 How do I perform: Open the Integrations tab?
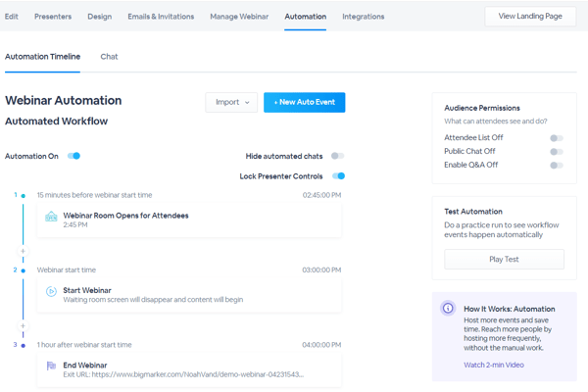point(363,17)
